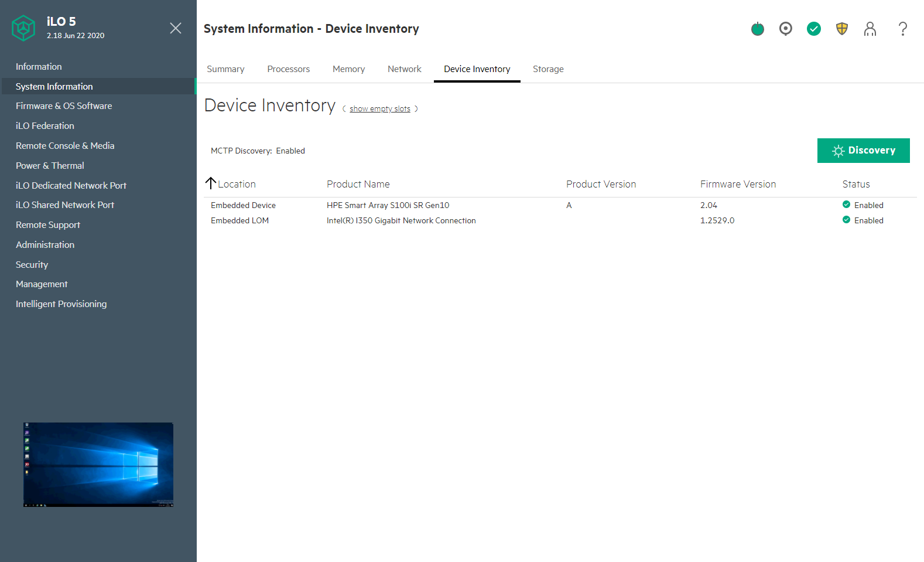Open Administration in the sidebar
The height and width of the screenshot is (562, 924).
45,245
